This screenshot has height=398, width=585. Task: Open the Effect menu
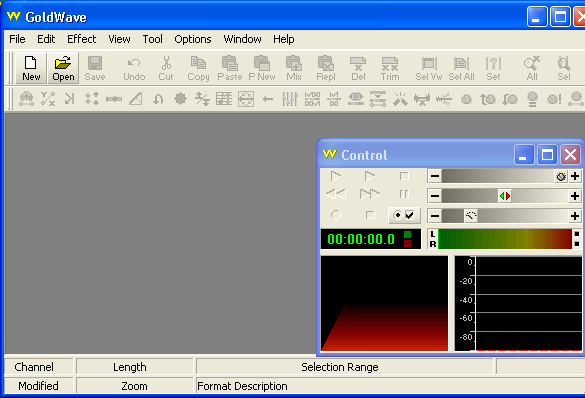(x=81, y=39)
